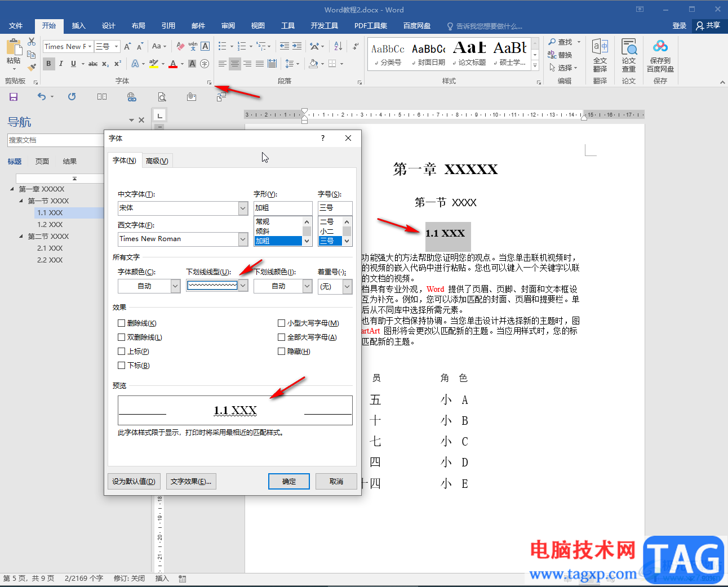Enable the 双删除线 double strikethrough checkbox
728x587 pixels.
point(121,337)
